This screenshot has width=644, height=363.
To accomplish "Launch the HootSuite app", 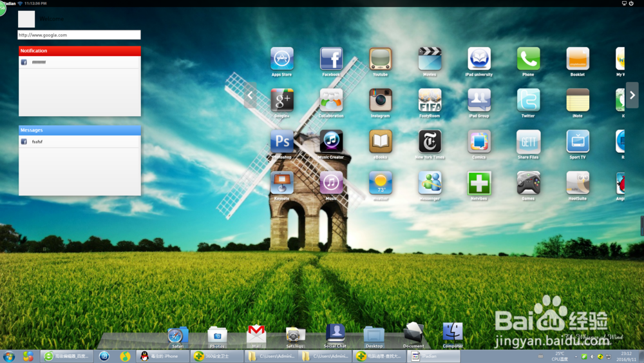I will click(578, 182).
